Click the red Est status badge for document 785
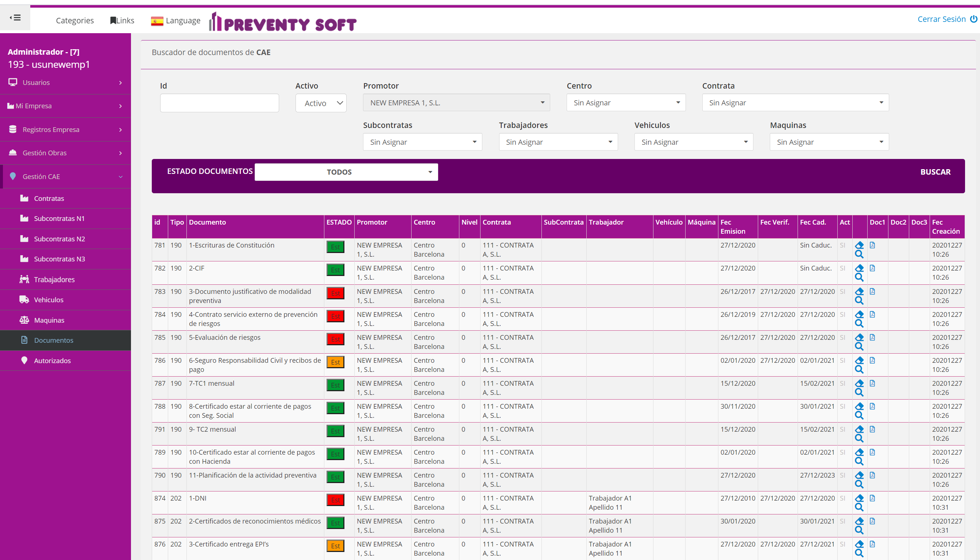This screenshot has width=980, height=560. [335, 339]
